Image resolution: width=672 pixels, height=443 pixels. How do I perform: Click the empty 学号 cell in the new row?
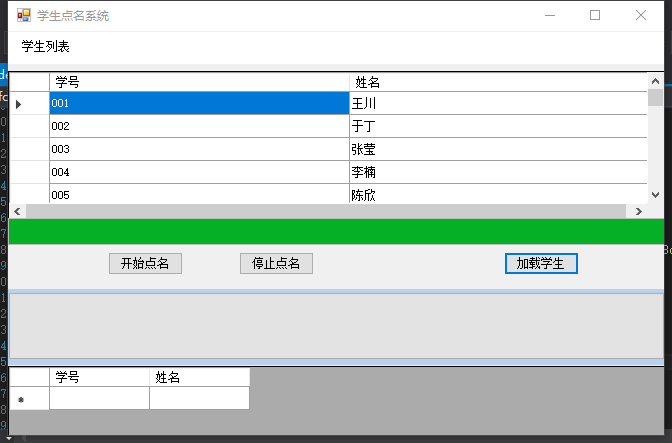coord(99,398)
